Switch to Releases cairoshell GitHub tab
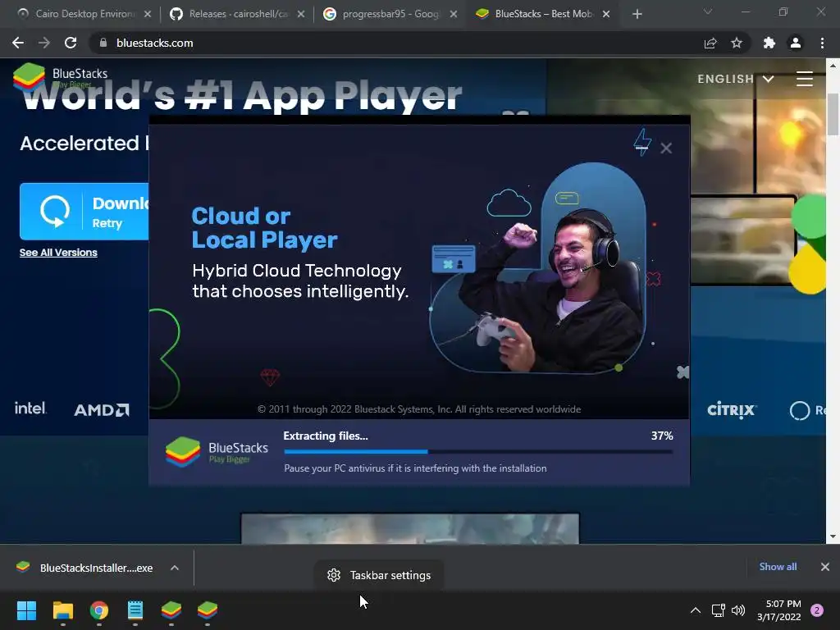This screenshot has width=840, height=630. pyautogui.click(x=237, y=14)
